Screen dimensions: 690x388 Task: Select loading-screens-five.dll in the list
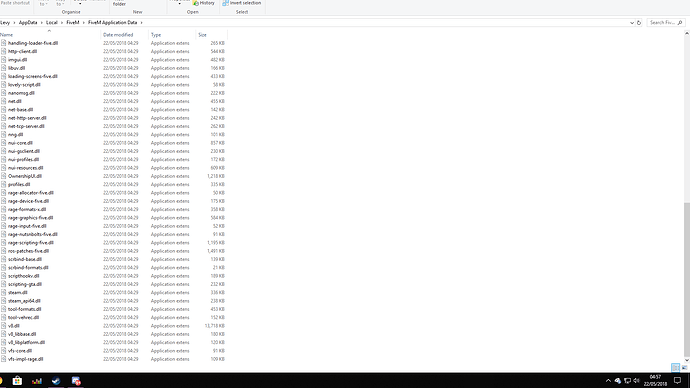pos(33,77)
